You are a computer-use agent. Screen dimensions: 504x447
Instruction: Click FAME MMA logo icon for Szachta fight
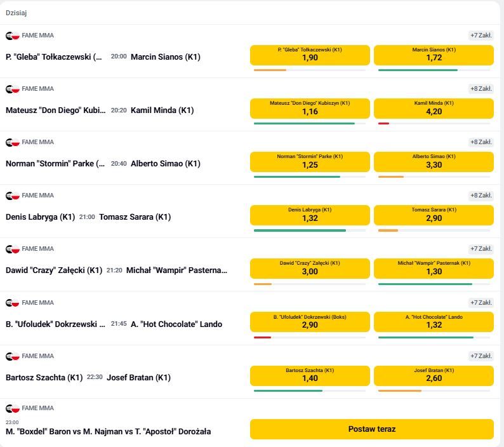pos(12,356)
